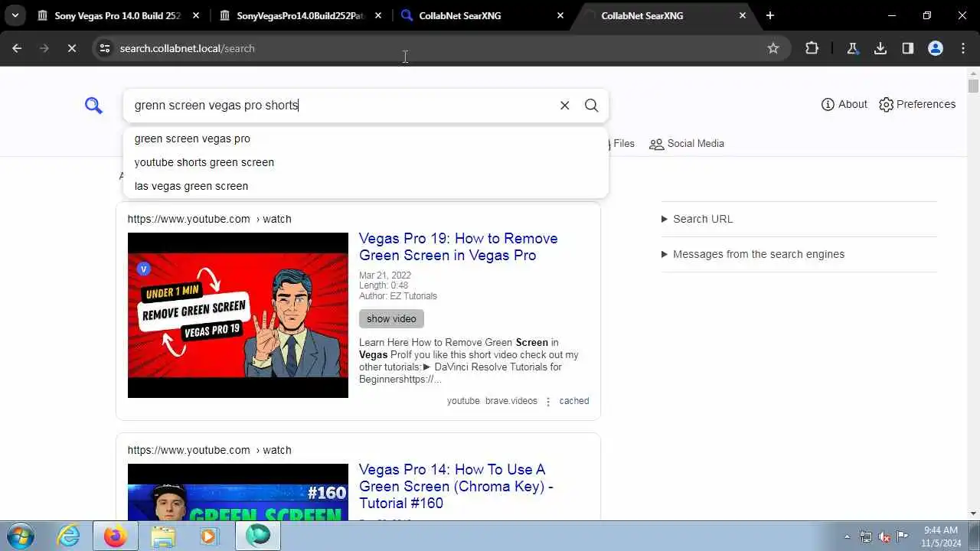Switch to Social Media search category
This screenshot has height=551, width=980.
(x=687, y=143)
